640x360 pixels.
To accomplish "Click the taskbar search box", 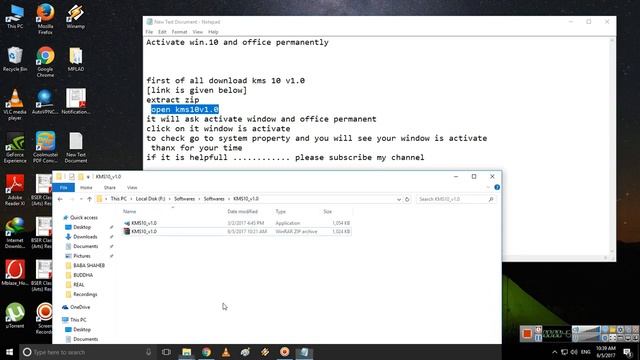I will tap(88, 352).
